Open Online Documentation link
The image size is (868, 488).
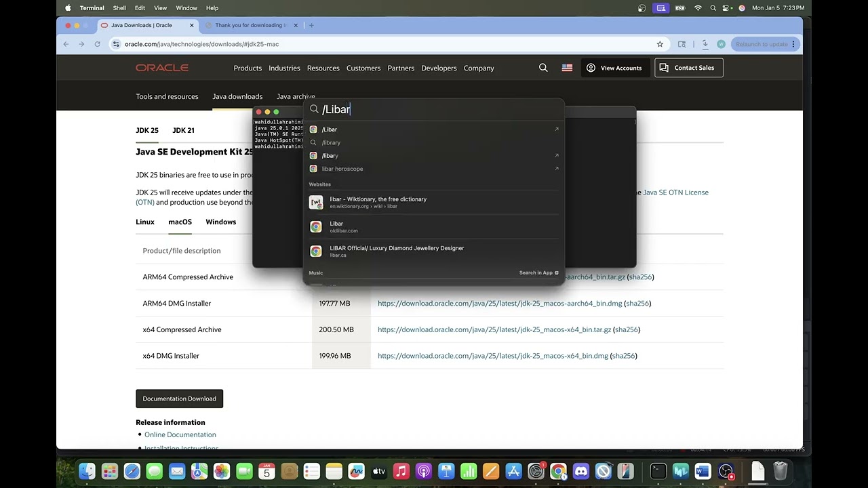pyautogui.click(x=180, y=434)
